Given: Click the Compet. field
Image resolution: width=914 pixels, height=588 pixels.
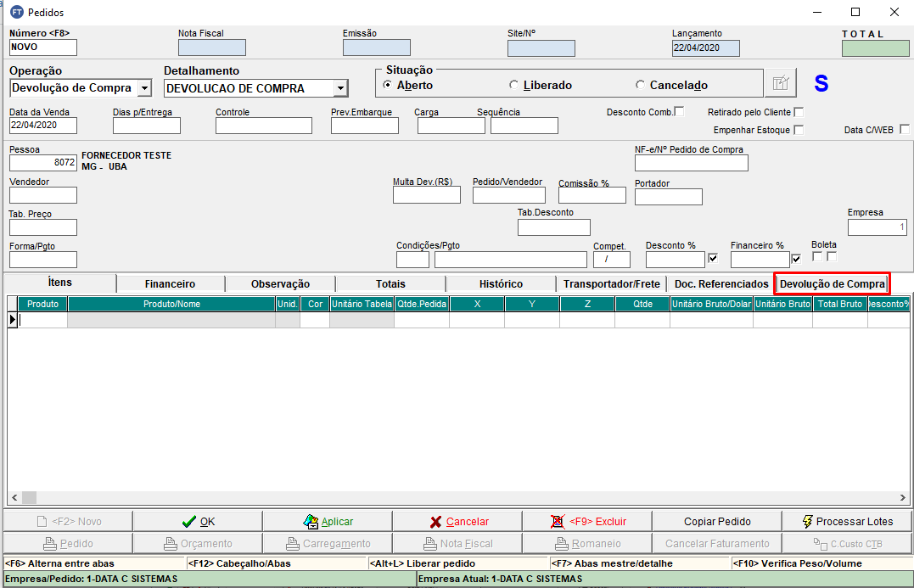Looking at the screenshot, I should click(612, 260).
